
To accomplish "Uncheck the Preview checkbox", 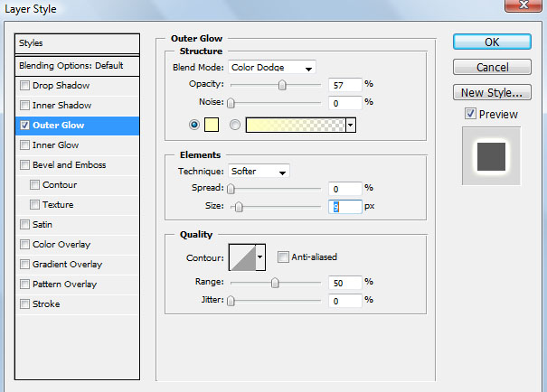I will (470, 113).
